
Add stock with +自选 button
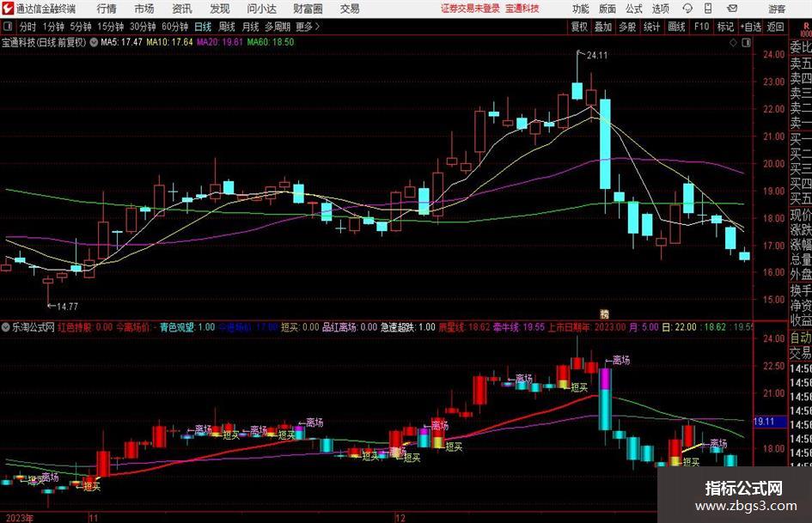(x=750, y=27)
